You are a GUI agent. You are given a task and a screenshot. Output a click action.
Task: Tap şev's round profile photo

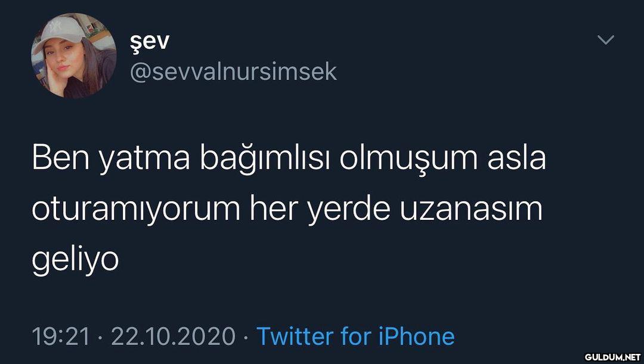click(x=73, y=55)
